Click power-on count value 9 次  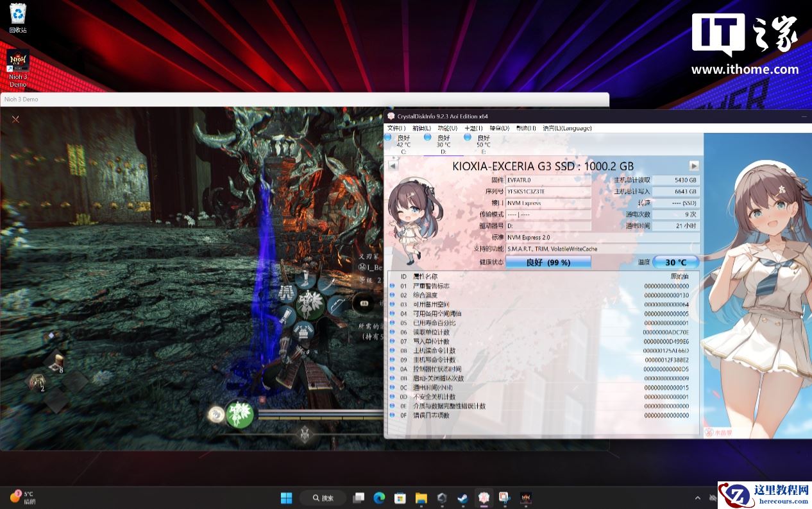click(676, 214)
